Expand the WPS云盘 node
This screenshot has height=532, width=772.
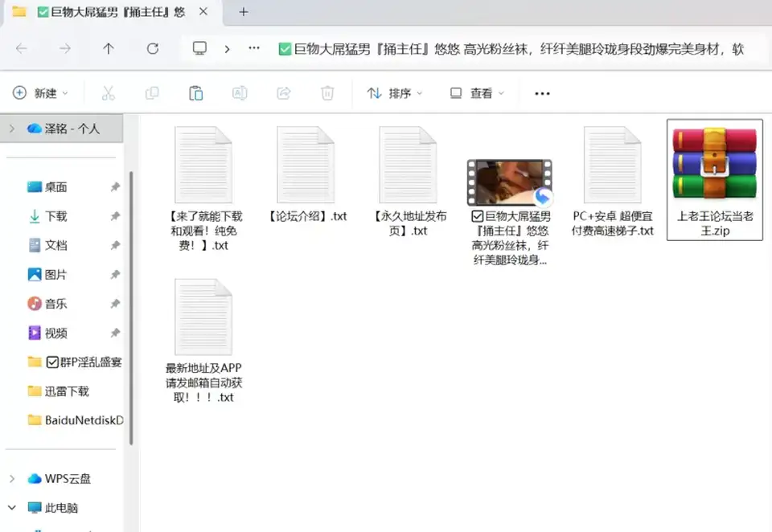click(12, 479)
